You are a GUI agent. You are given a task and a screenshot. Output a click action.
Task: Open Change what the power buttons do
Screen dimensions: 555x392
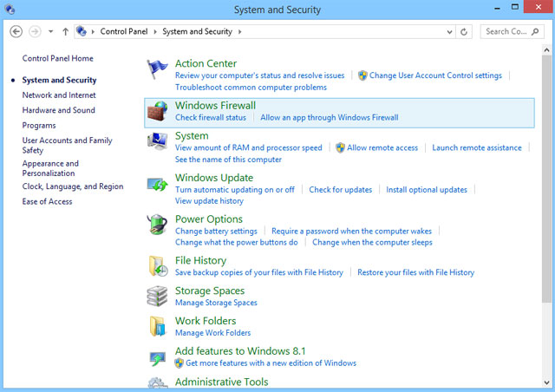(x=237, y=243)
